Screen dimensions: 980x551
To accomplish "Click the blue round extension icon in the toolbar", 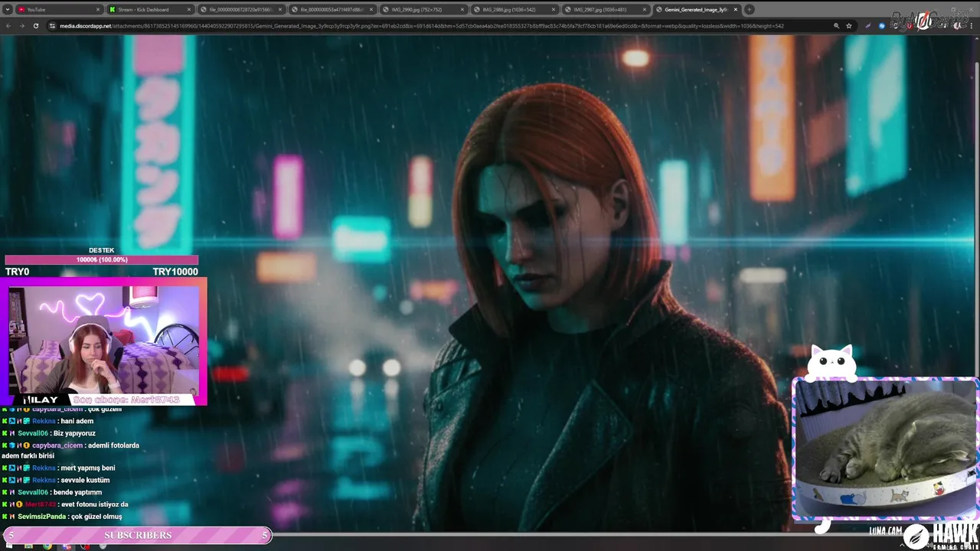I will pyautogui.click(x=881, y=25).
